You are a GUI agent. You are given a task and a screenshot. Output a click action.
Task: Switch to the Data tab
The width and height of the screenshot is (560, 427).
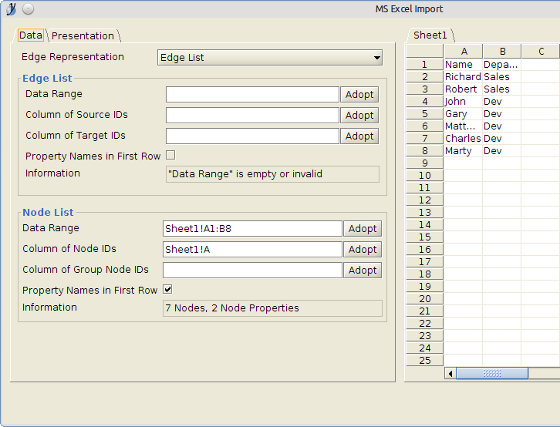(x=31, y=35)
